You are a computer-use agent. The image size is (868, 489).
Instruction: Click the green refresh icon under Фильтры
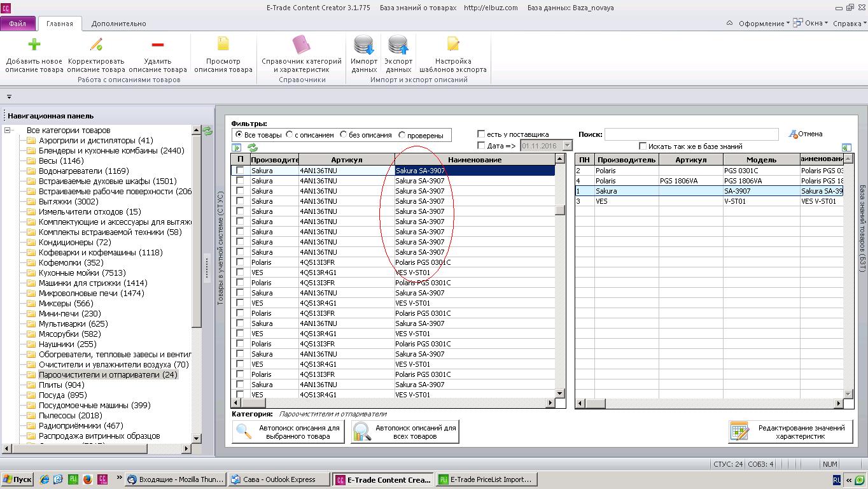point(253,148)
